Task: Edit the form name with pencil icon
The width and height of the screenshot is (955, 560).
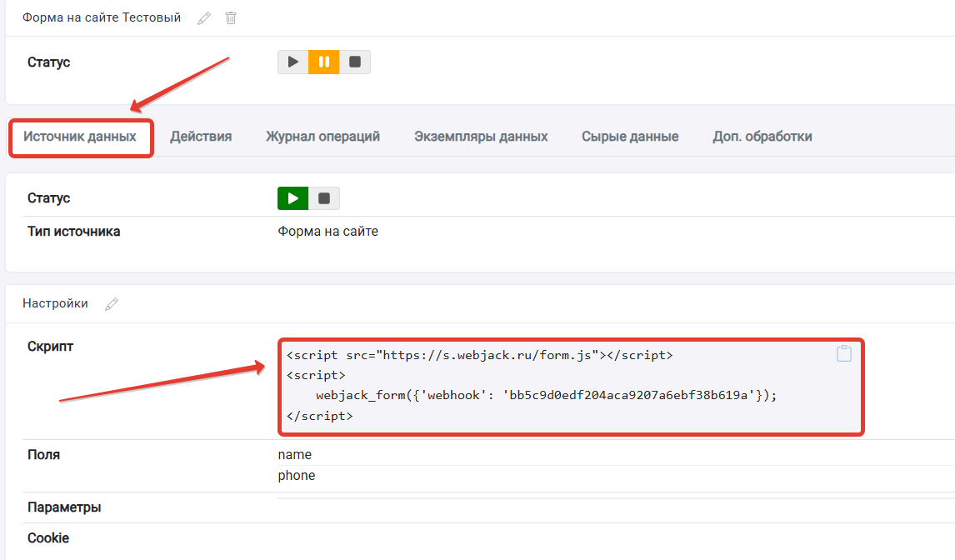Action: (204, 18)
